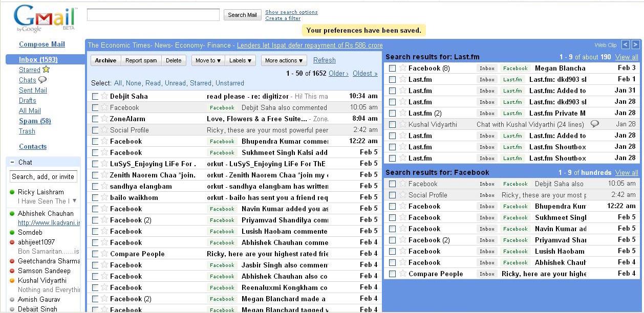This screenshot has width=644, height=313.
Task: Open Lenders let Ispat defer repayment web clip
Action: pyautogui.click(x=310, y=45)
